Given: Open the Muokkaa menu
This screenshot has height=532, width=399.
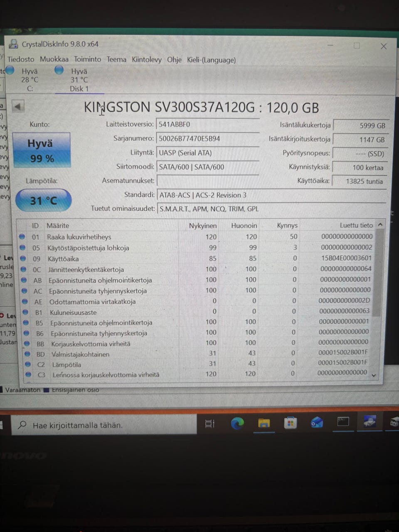Looking at the screenshot, I should [54, 59].
